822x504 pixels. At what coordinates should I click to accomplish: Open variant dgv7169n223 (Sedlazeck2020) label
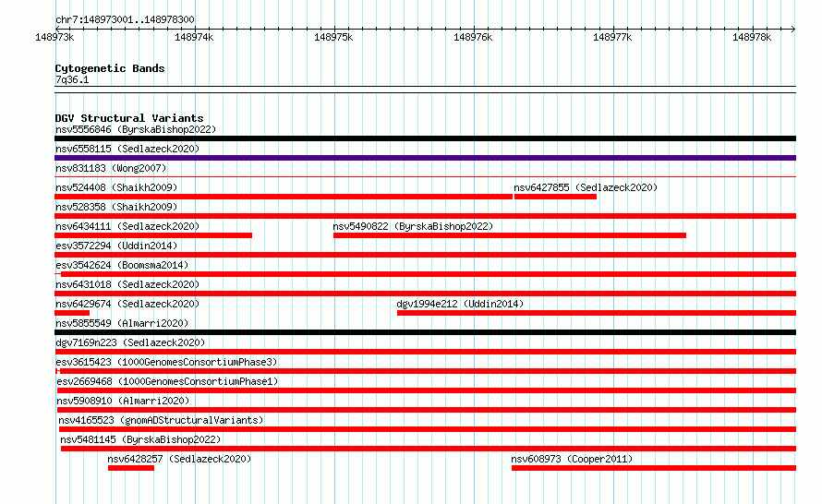[x=130, y=342]
